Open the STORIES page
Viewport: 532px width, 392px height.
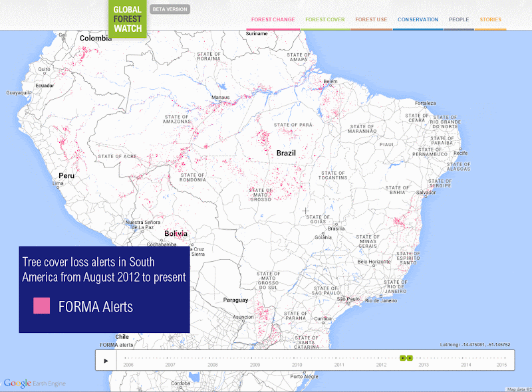click(490, 20)
